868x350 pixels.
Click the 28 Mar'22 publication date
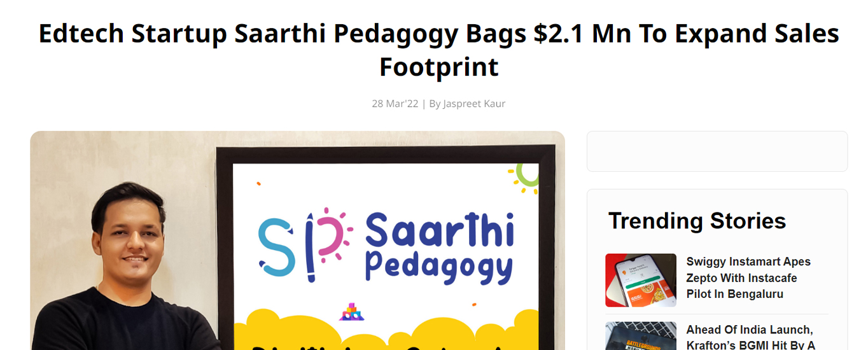pyautogui.click(x=395, y=103)
